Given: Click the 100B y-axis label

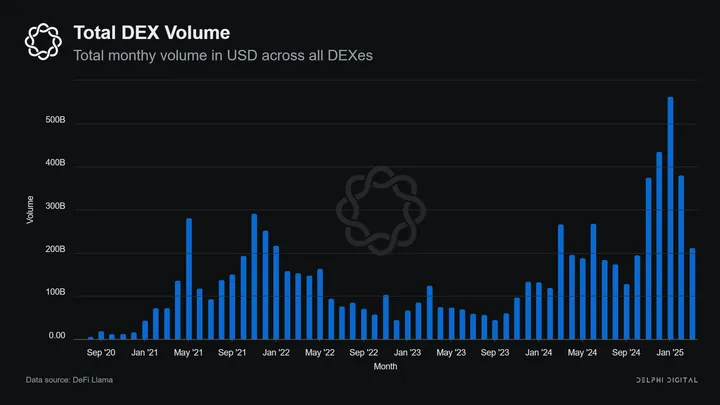Looking at the screenshot, I should (x=55, y=294).
